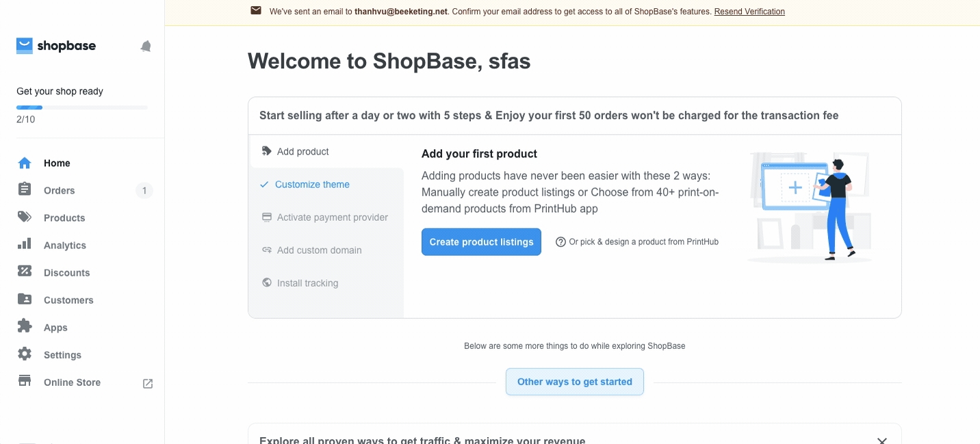Viewport: 980px width, 444px height.
Task: Open Activate payment provider step
Action: click(x=332, y=218)
